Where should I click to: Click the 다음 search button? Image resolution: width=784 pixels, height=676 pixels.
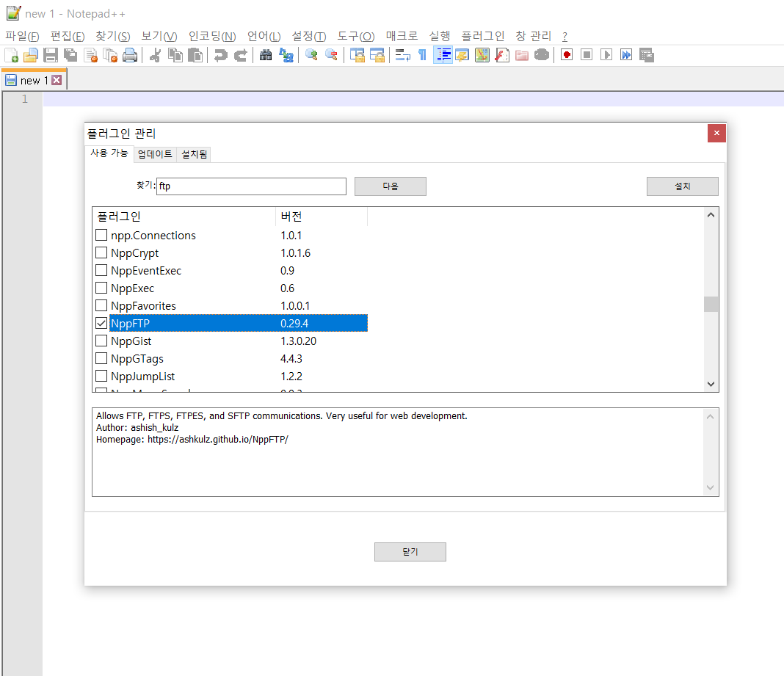(x=391, y=186)
